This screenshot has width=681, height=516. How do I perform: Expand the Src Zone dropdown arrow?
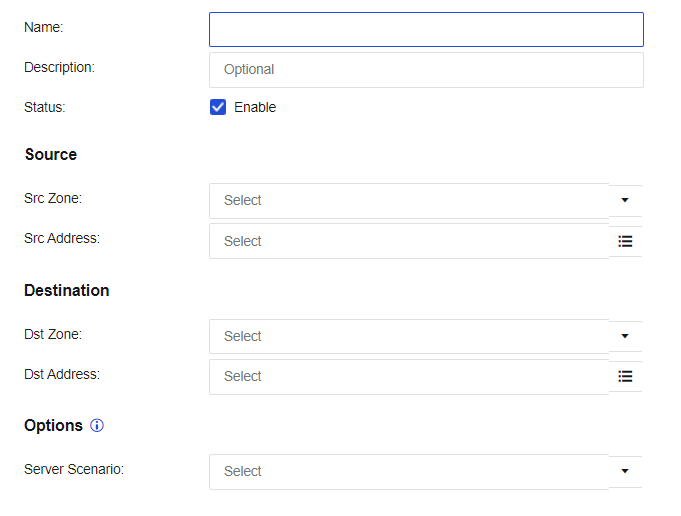click(625, 200)
